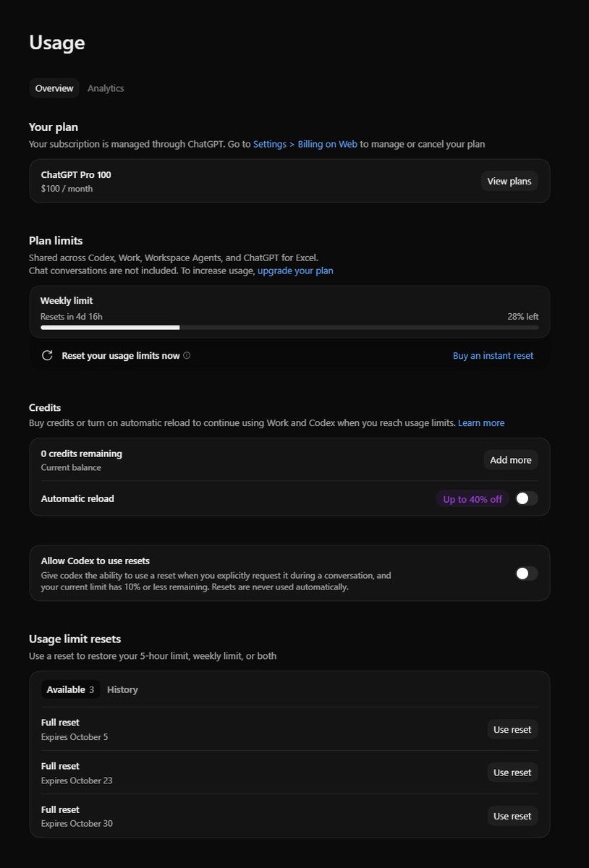589x868 pixels.
Task: Click the 'Reset your usage limits now' text
Action: (121, 356)
